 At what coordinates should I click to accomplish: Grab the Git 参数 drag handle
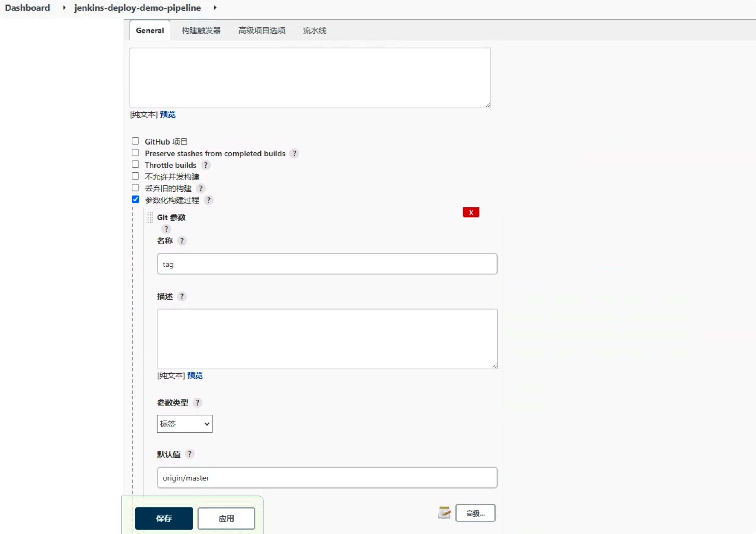click(x=150, y=218)
